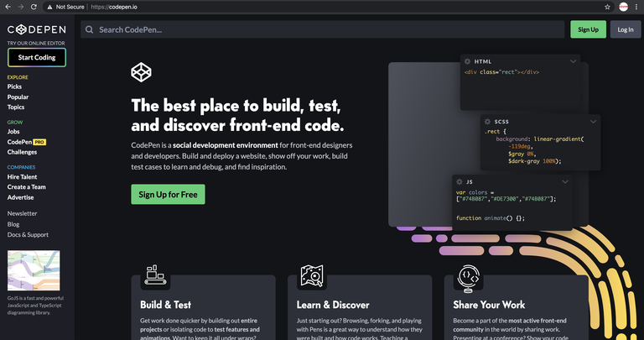
Task: Click the Build & Test conveyor icon
Action: tap(155, 275)
